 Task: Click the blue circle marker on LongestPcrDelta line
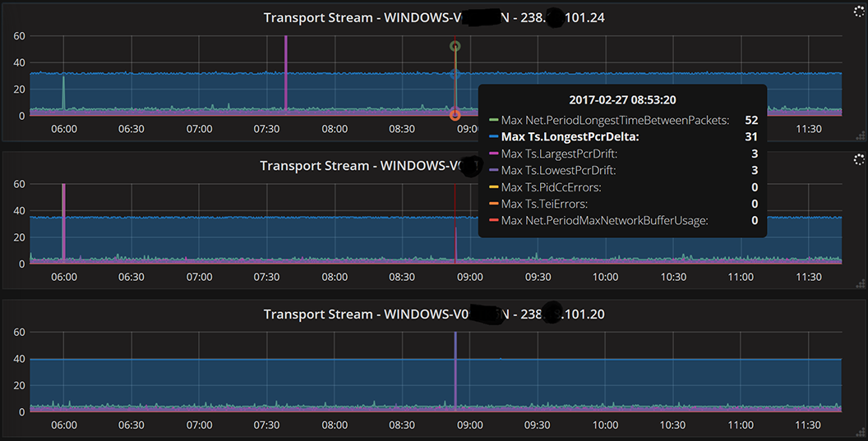pyautogui.click(x=455, y=74)
